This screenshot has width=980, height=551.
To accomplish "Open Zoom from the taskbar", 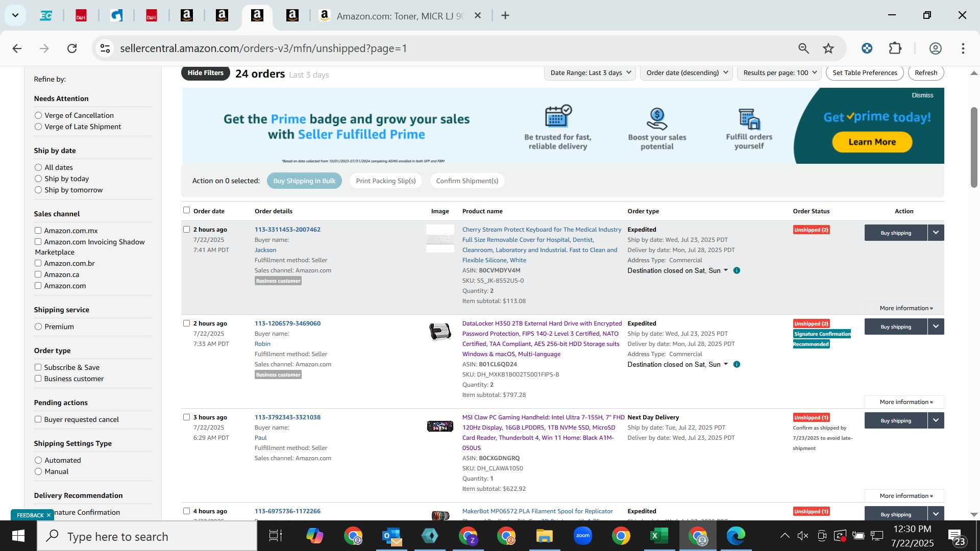I will tap(582, 536).
